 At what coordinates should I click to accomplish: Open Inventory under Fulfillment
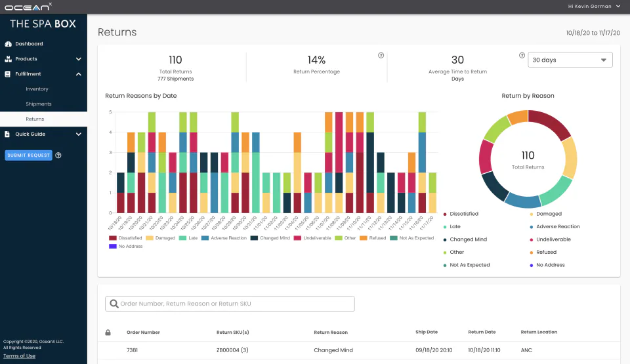[37, 89]
